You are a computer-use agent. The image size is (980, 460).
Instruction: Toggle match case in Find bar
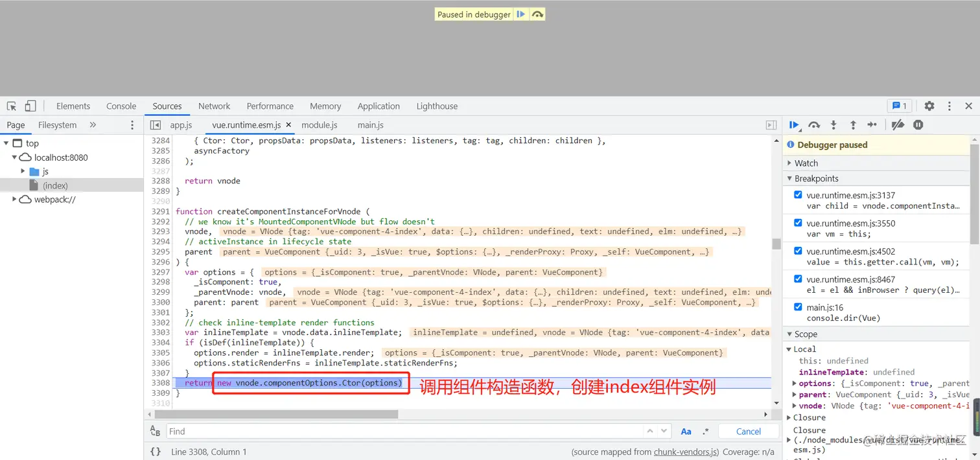point(686,431)
